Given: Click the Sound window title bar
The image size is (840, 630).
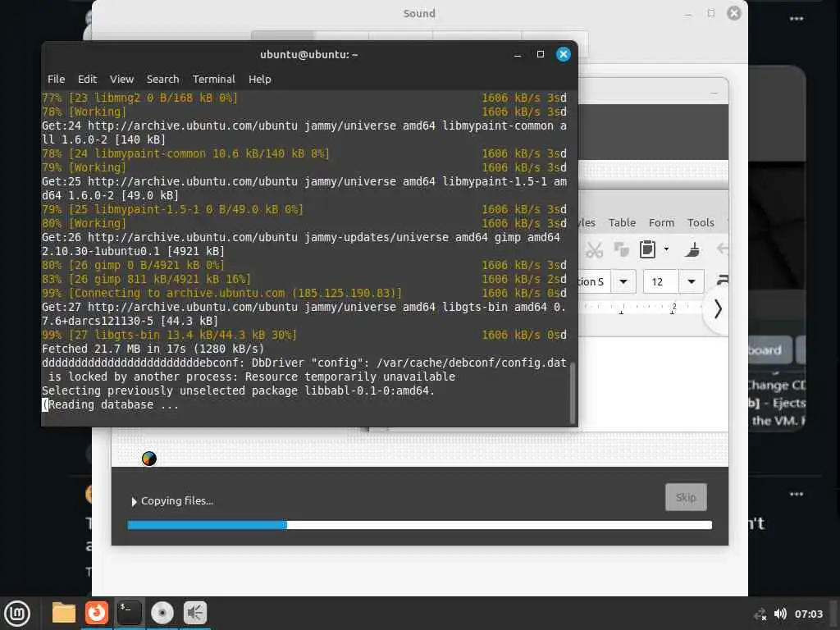Looking at the screenshot, I should tap(419, 13).
